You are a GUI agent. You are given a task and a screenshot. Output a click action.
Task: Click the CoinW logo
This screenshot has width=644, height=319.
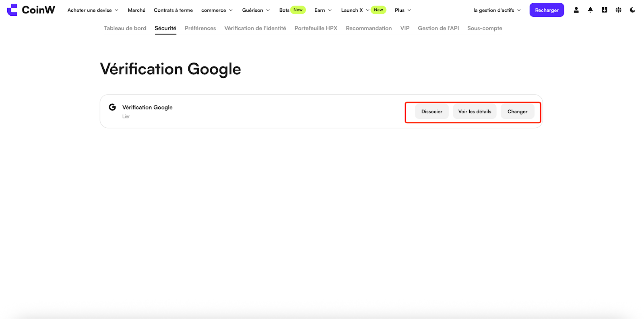pos(31,10)
